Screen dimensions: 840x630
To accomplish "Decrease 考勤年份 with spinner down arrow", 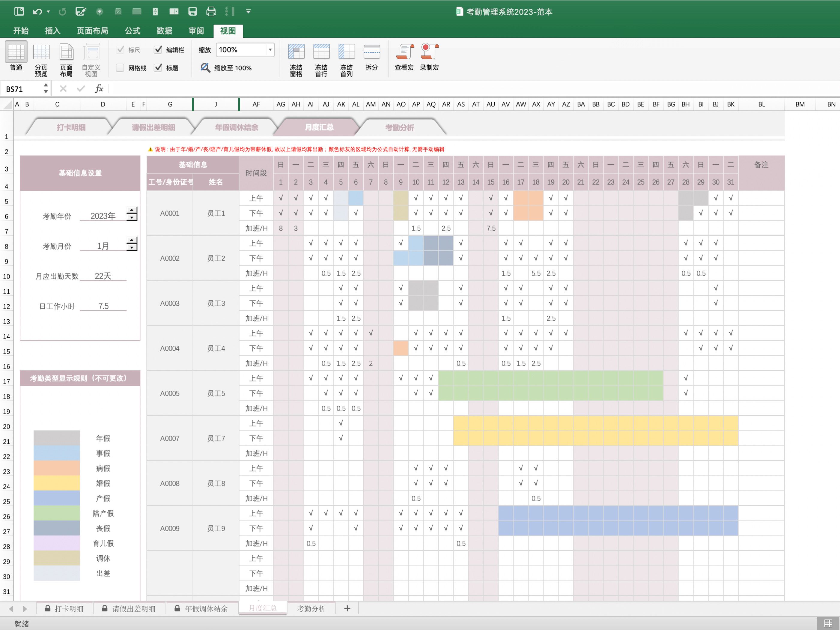I will [131, 218].
